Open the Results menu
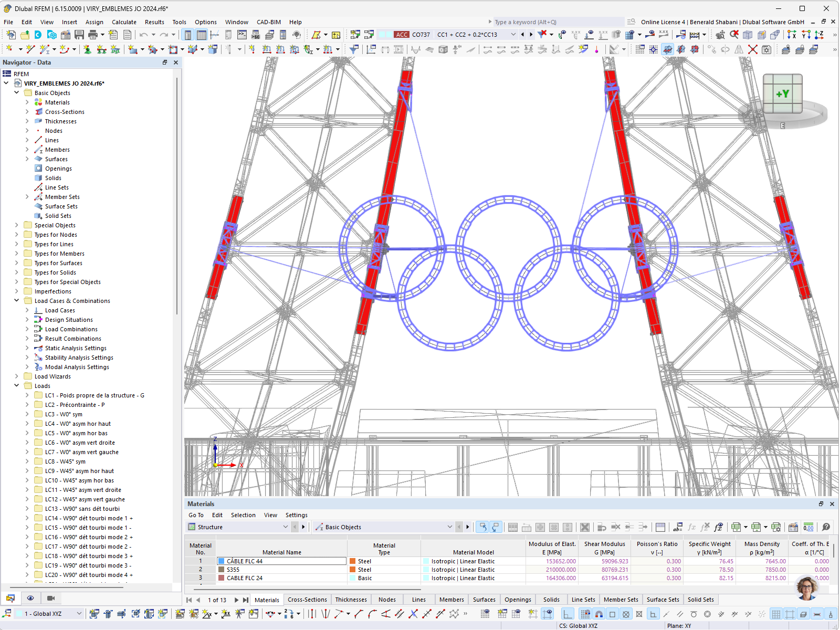Image resolution: width=840 pixels, height=630 pixels. 154,22
